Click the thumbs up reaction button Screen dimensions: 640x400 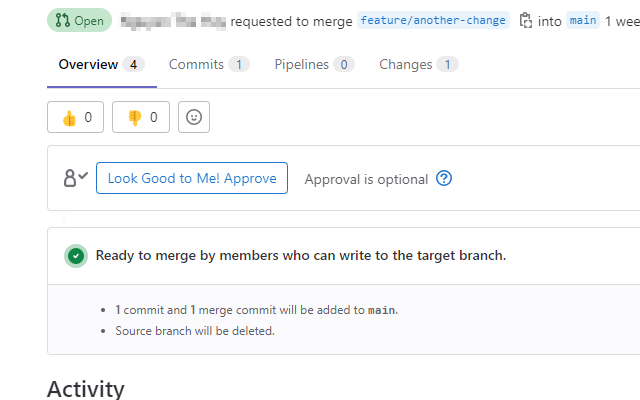(76, 117)
